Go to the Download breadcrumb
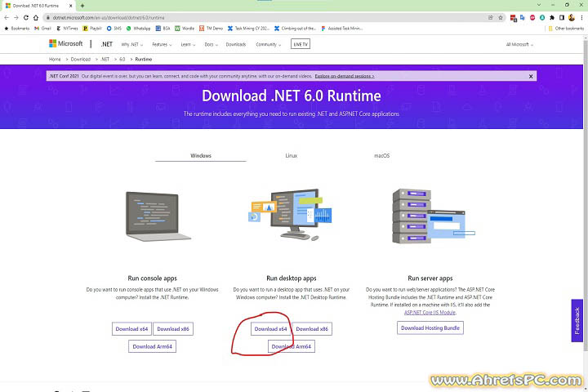Screen dimensions: 588x392 pos(81,60)
